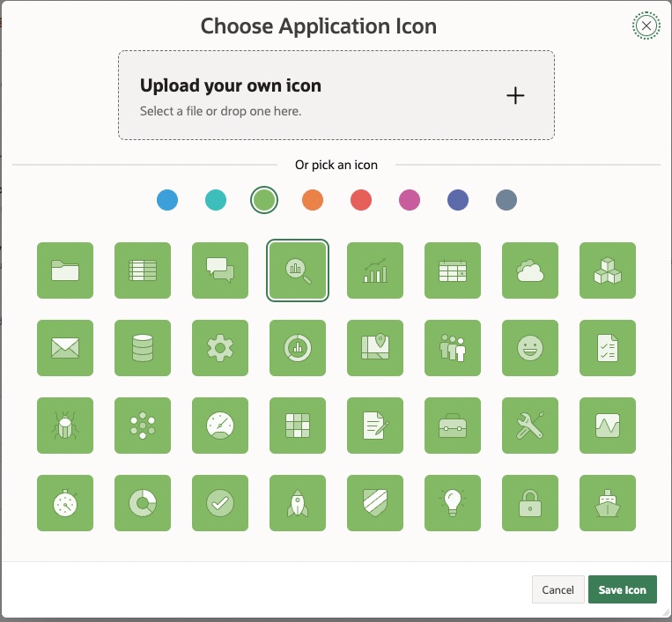Choose the orange color swatch
This screenshot has width=672, height=622.
click(x=313, y=200)
